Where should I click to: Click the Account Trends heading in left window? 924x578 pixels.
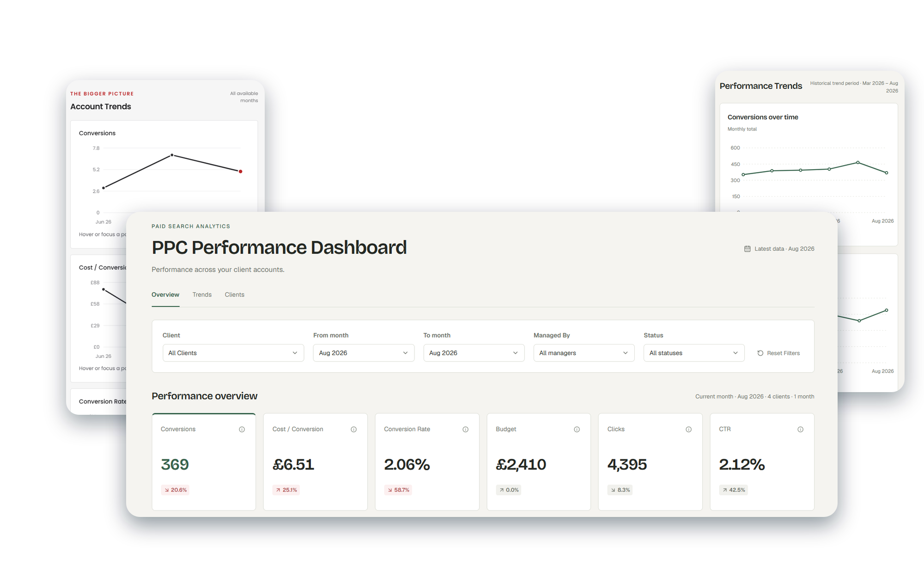click(101, 106)
